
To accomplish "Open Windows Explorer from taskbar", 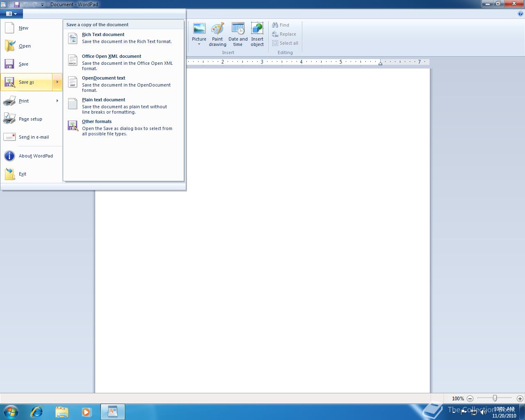I will pos(62,411).
